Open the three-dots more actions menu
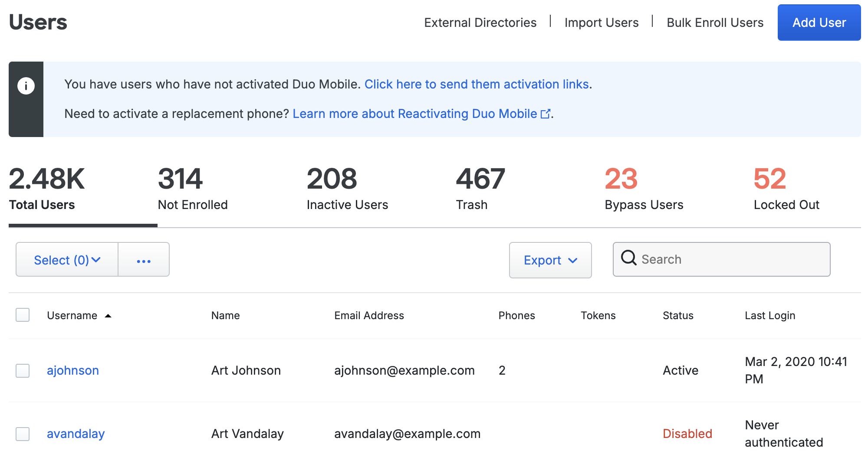The height and width of the screenshot is (464, 868). (144, 260)
